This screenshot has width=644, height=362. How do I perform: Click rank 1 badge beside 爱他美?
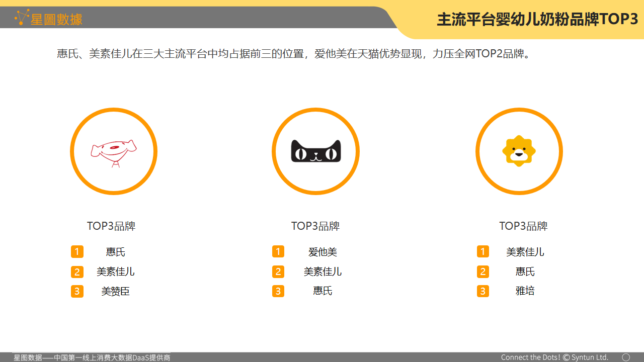[x=278, y=251]
